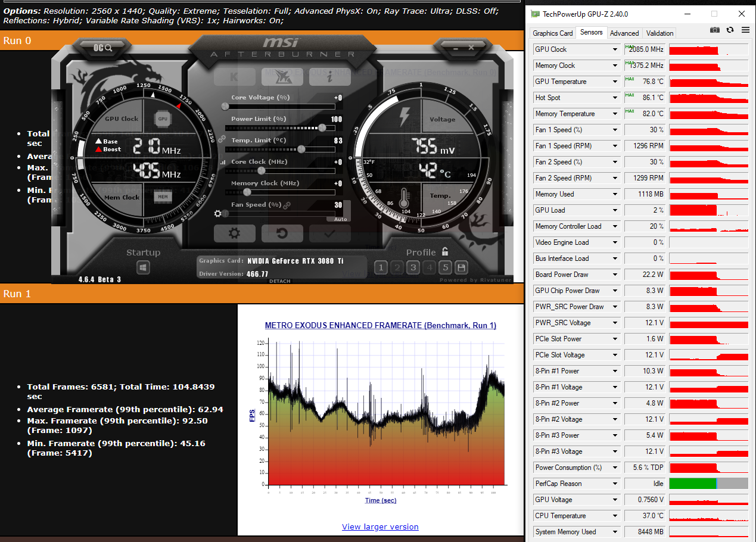Open the Advanced tab in GPU-Z
Viewport: 756px width, 542px height.
[x=624, y=33]
